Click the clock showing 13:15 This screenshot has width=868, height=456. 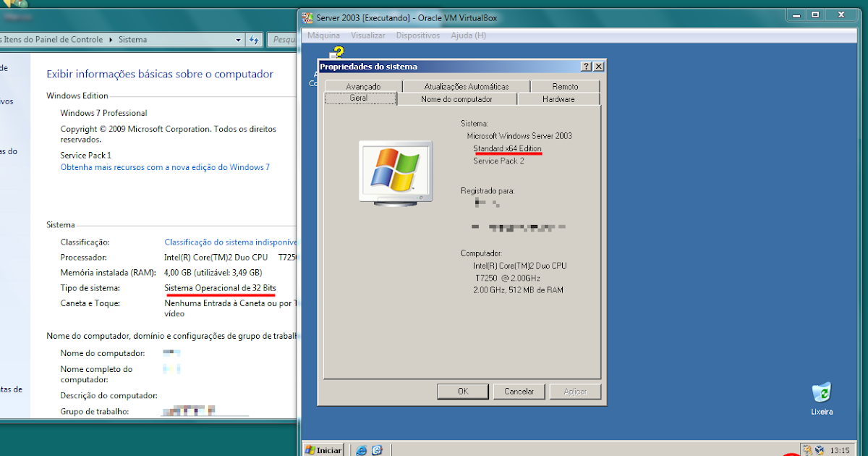click(840, 450)
